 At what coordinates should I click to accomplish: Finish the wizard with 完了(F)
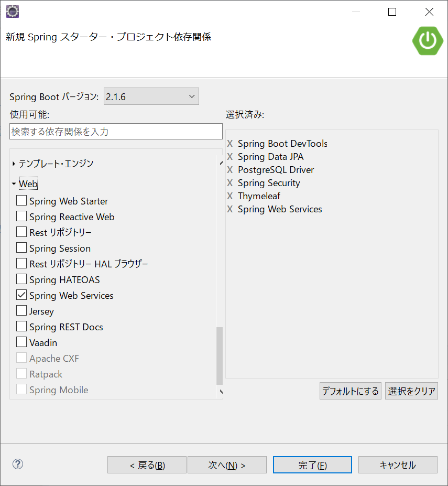point(312,465)
